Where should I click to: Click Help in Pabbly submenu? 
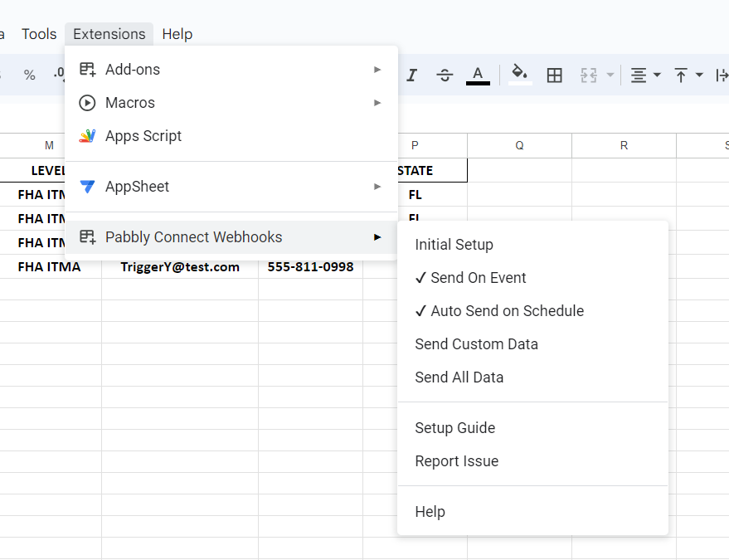[532, 512]
